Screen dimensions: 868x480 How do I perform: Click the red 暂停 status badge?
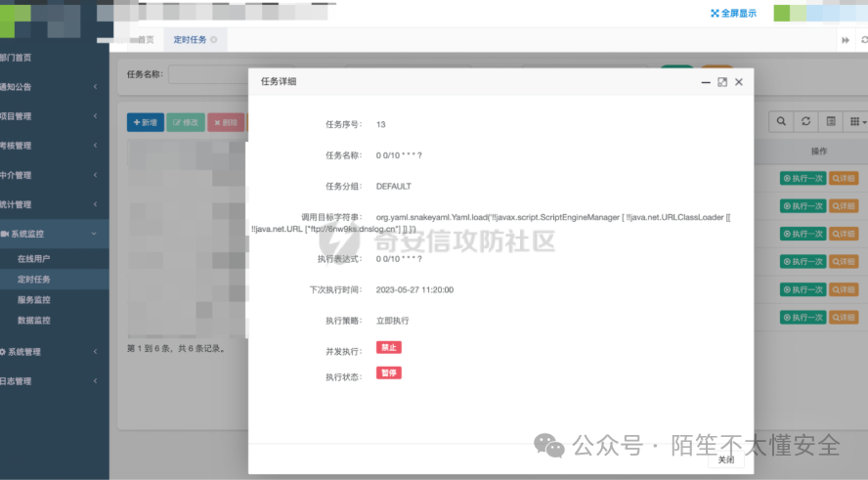click(x=389, y=372)
